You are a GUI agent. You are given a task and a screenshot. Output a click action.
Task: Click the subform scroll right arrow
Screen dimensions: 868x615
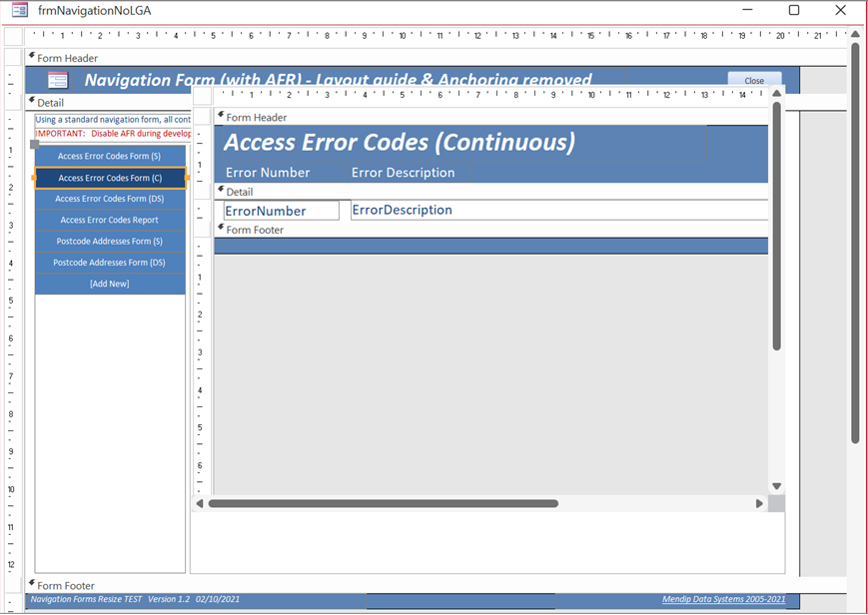click(x=759, y=503)
